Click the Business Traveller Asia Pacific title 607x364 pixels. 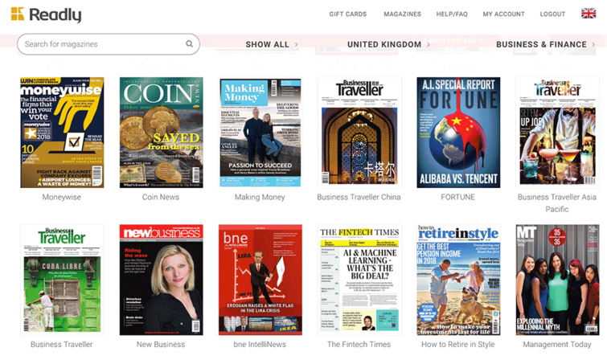[557, 203]
